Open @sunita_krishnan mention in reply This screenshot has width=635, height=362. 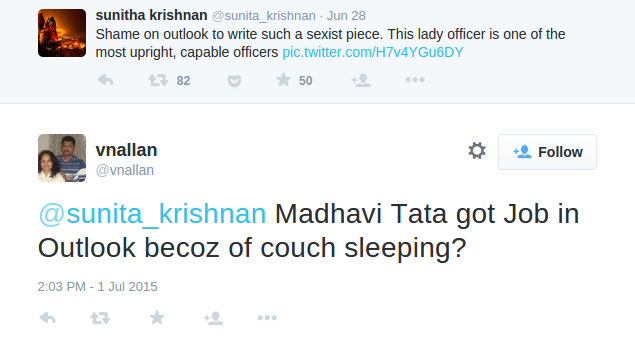click(x=152, y=213)
